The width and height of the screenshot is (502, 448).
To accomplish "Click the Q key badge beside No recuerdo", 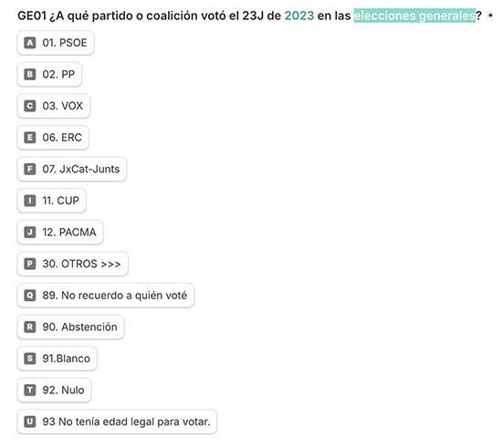I will (30, 296).
